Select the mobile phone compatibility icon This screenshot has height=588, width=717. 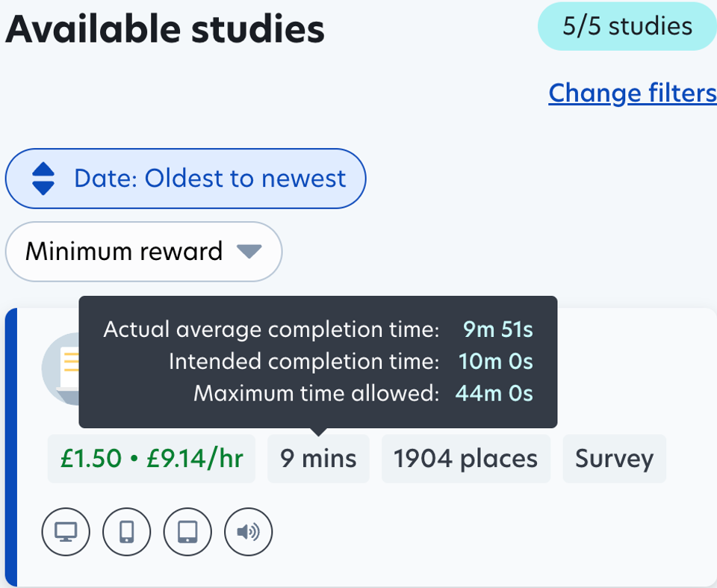pos(126,532)
